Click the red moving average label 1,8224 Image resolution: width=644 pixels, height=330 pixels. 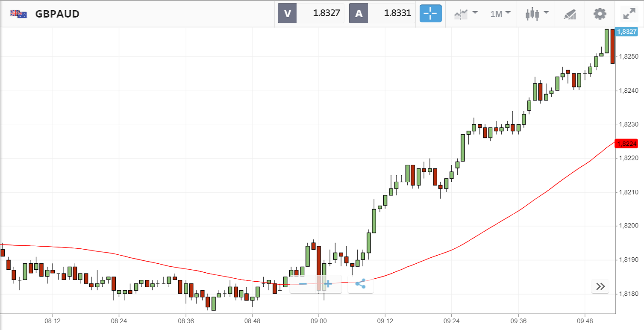626,144
